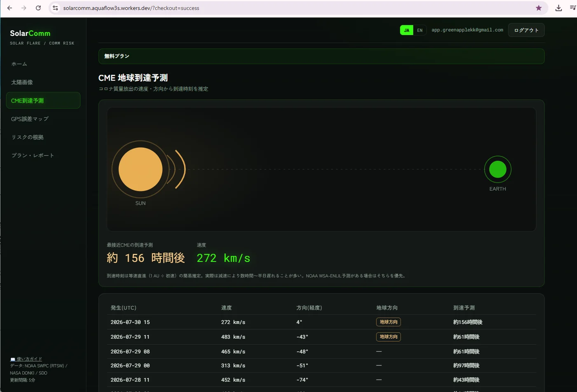This screenshot has height=392, width=577.
Task: Open the browser downloads icon
Action: pos(558,8)
